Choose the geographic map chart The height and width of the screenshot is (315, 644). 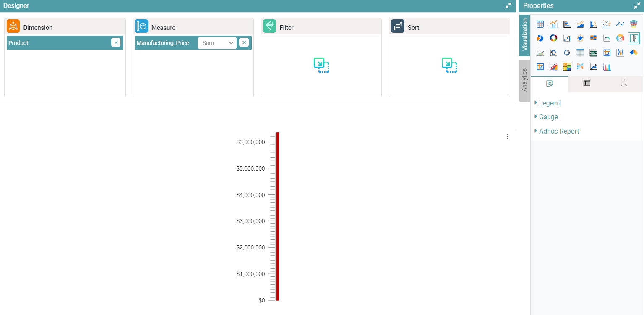[634, 52]
